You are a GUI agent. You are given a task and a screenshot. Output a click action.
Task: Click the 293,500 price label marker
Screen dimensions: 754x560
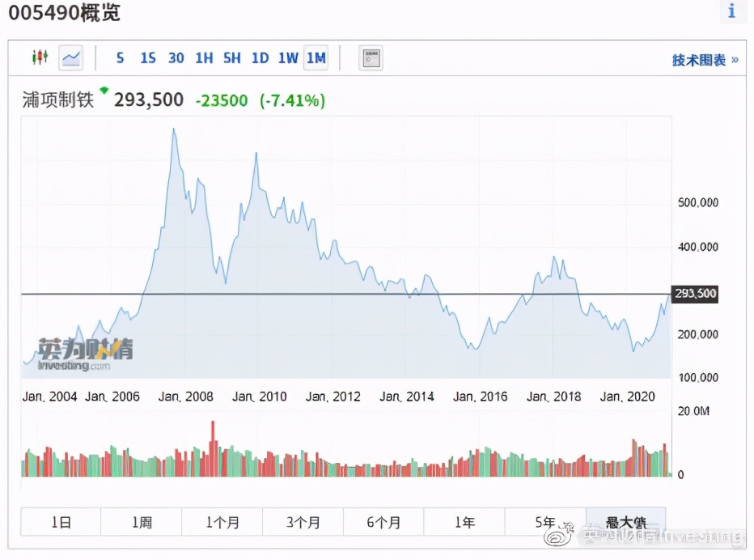[x=695, y=294]
